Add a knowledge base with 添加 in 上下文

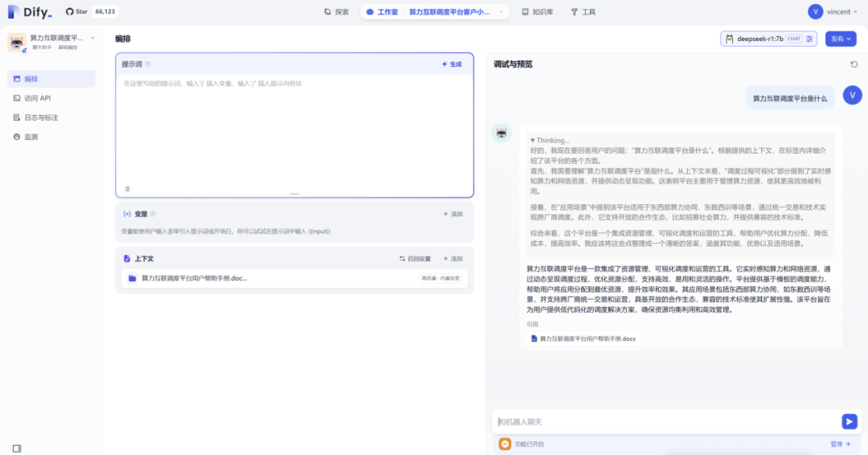coord(452,259)
